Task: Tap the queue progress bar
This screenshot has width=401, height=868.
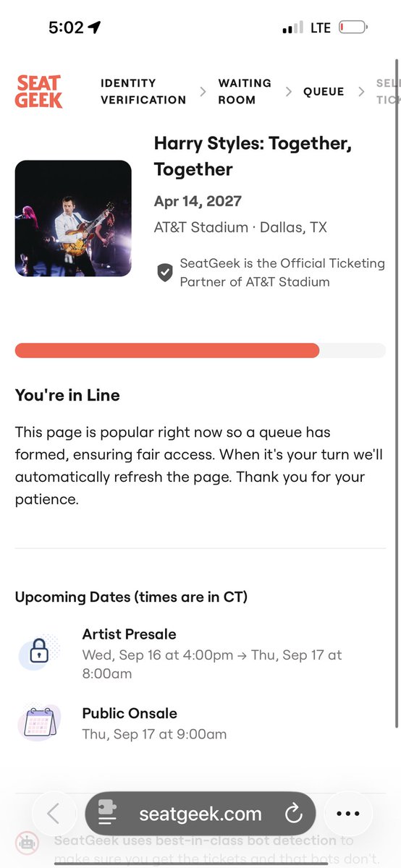Action: pyautogui.click(x=200, y=351)
